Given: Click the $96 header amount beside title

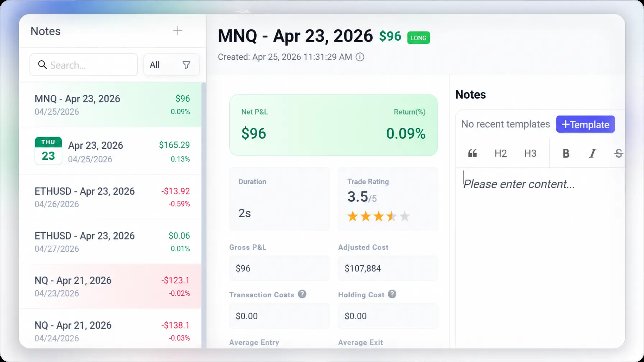Looking at the screenshot, I should point(390,36).
